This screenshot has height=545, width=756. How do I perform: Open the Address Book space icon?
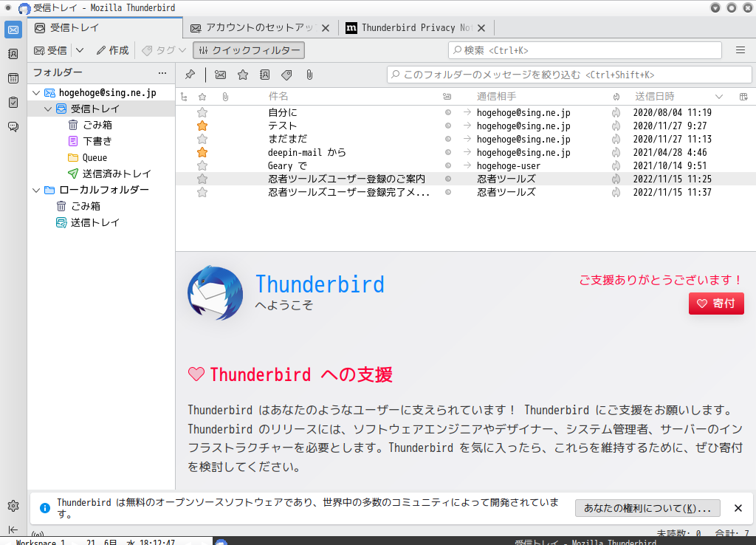tap(13, 54)
